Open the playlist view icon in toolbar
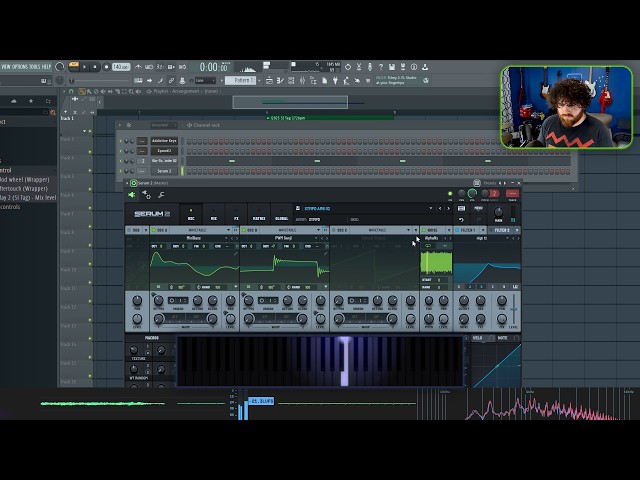Image resolution: width=640 pixels, height=480 pixels. pos(269,80)
